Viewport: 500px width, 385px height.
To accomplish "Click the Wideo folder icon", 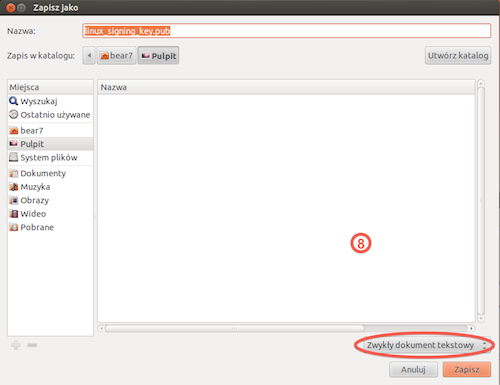I will point(13,214).
